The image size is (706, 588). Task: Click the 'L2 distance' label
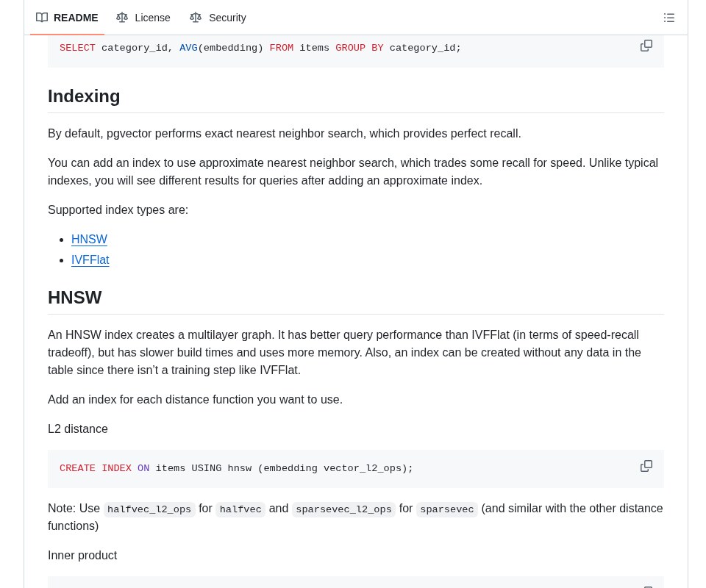(78, 429)
